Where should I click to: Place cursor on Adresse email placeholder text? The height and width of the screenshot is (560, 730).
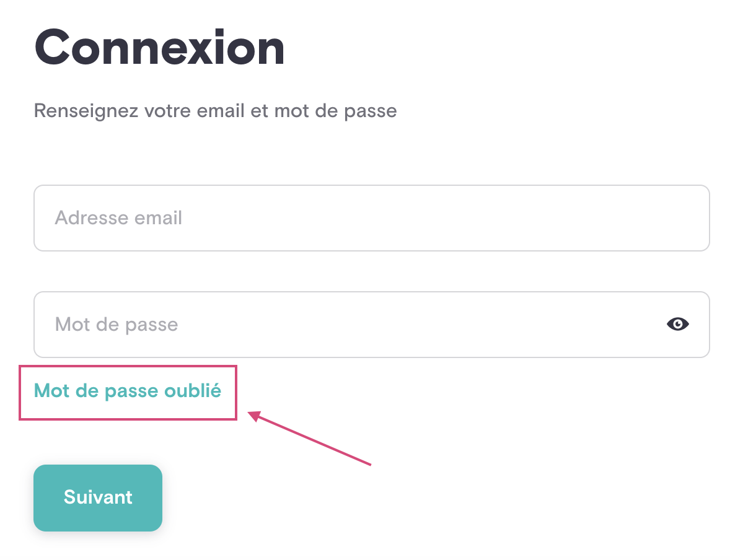point(118,218)
